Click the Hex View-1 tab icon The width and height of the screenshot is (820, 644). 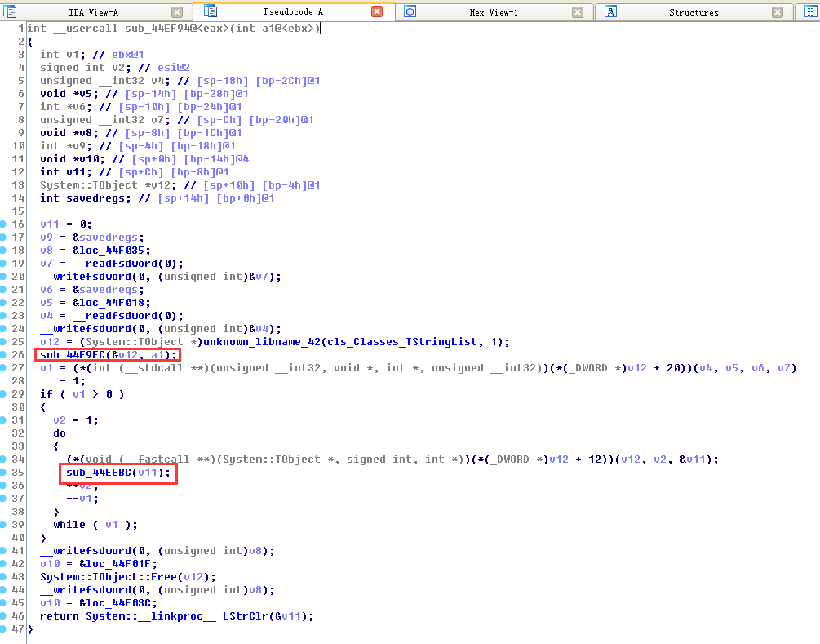[x=410, y=11]
